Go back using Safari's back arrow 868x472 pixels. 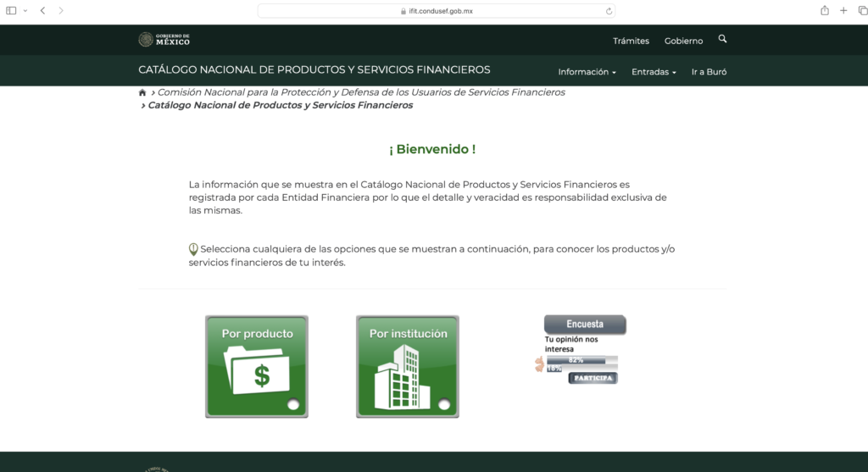(x=42, y=10)
